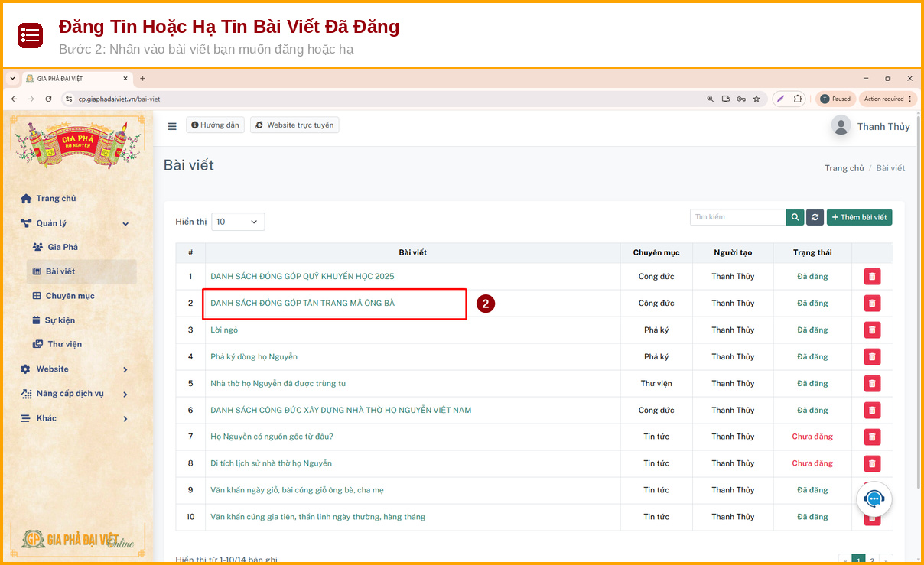Viewport: 924px width, 565px height.
Task: Refresh the article list
Action: pyautogui.click(x=815, y=217)
